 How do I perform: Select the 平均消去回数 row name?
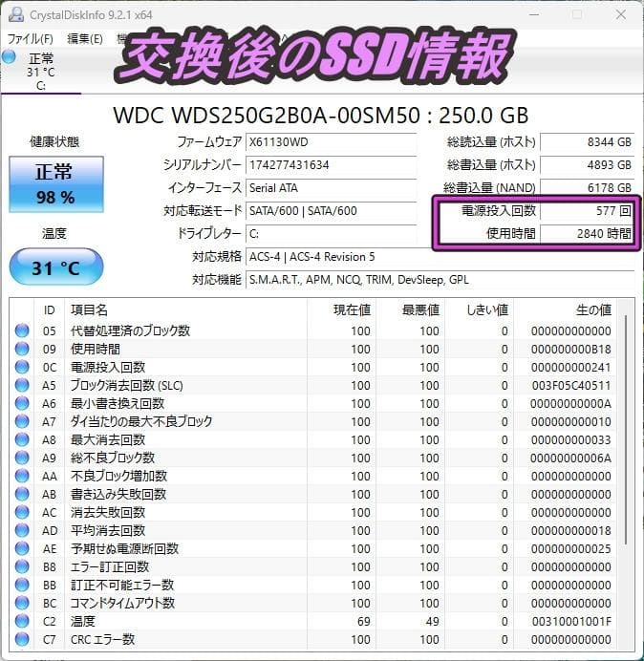108,530
